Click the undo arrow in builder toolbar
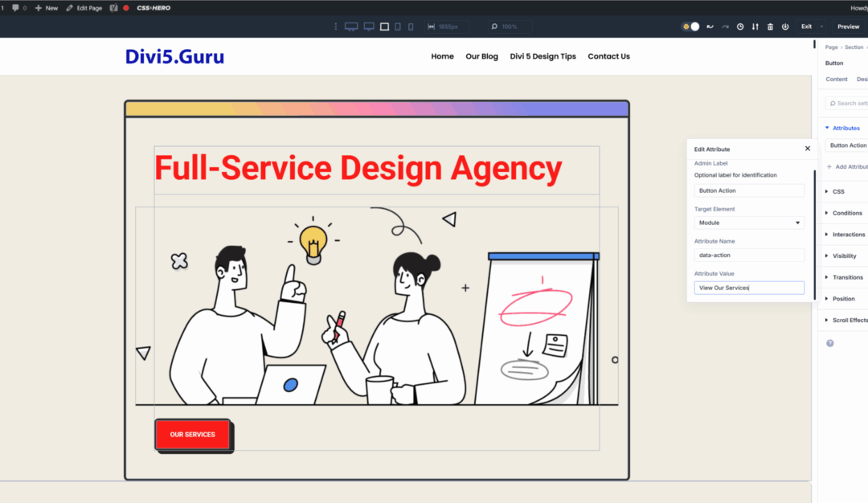 tap(710, 27)
